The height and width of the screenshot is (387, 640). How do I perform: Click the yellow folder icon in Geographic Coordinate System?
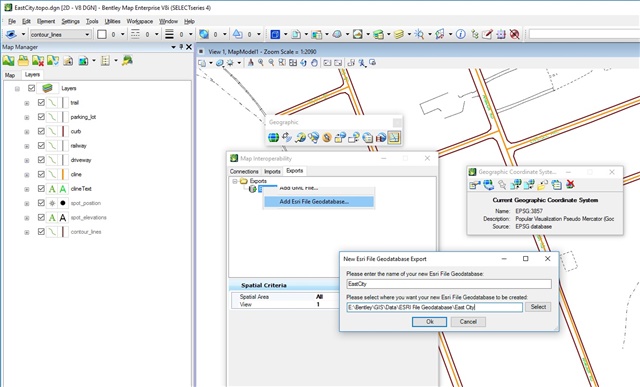click(x=542, y=185)
